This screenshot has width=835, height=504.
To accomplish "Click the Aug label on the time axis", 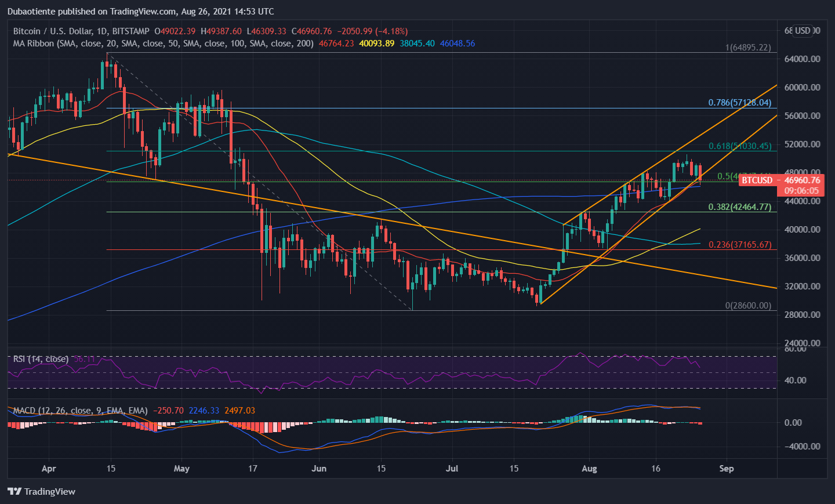I will click(x=589, y=468).
